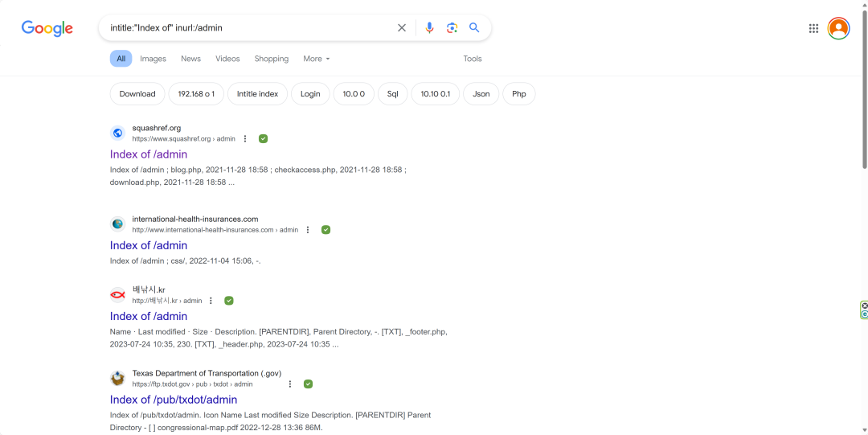
Task: Click green check badge beside squashref.org
Action: (x=264, y=138)
